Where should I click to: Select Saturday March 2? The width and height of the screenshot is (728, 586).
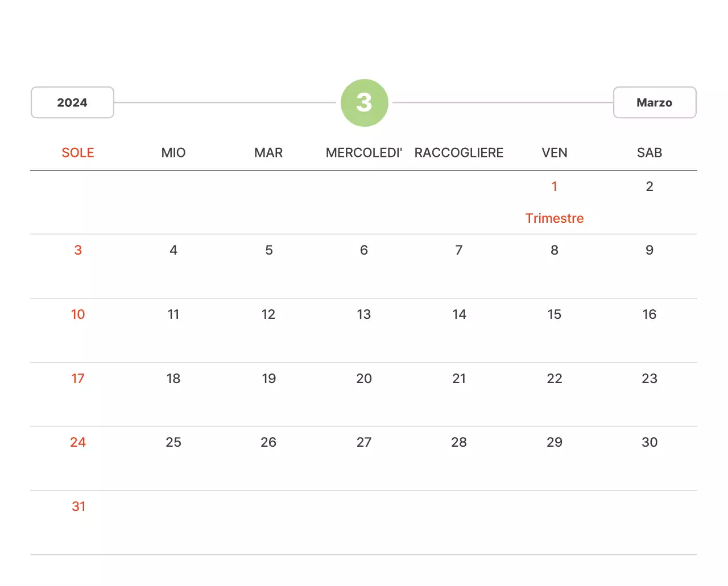pos(649,186)
